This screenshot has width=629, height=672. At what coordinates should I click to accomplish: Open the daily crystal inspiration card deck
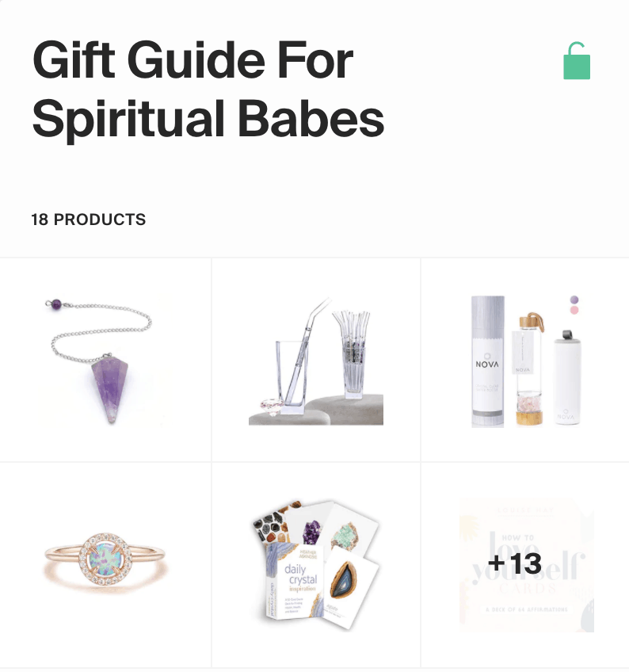click(x=316, y=565)
